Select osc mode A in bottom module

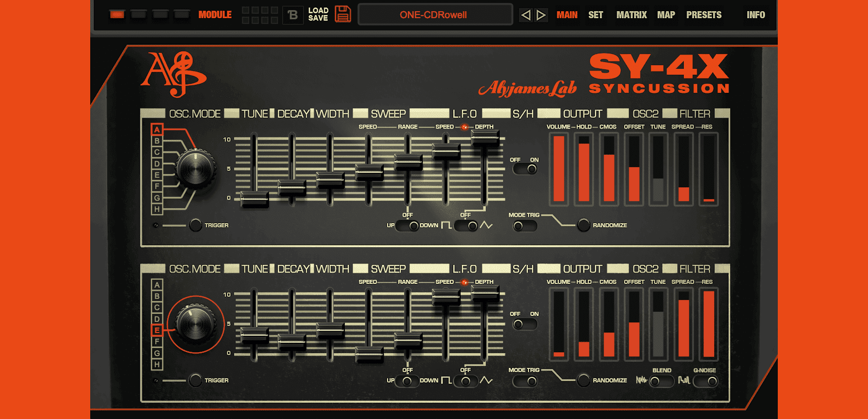(x=157, y=284)
